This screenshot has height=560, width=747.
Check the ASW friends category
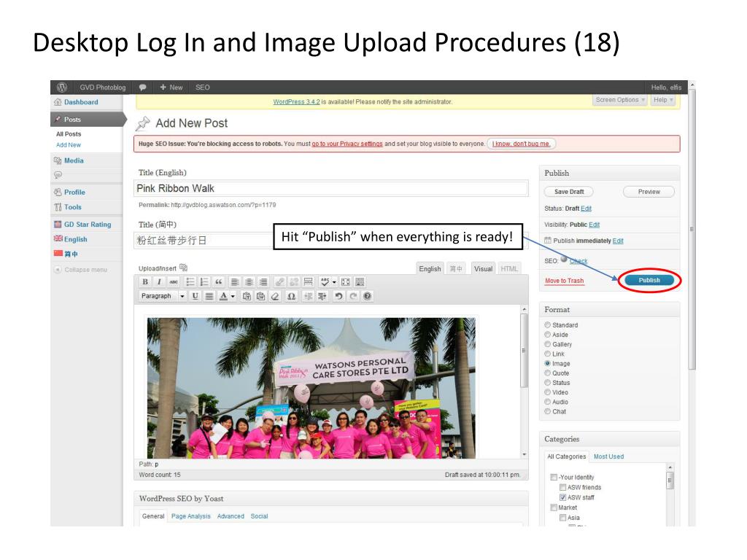click(562, 487)
